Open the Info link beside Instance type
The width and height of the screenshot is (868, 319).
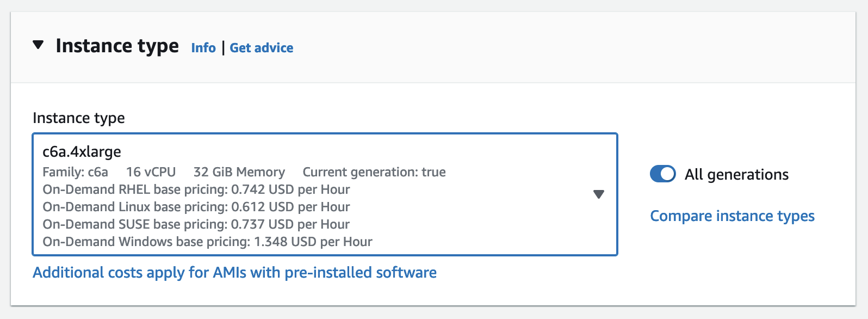point(203,48)
